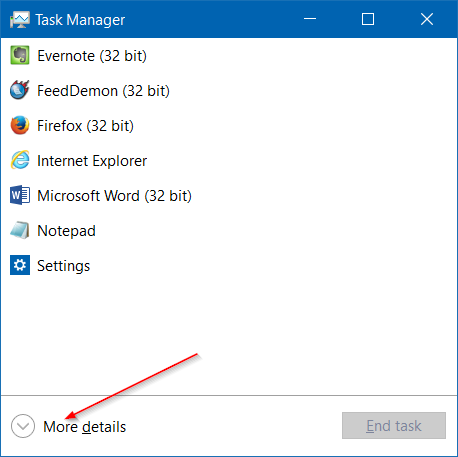This screenshot has width=458, height=457.
Task: Click the Task Manager title bar icon
Action: 20,20
